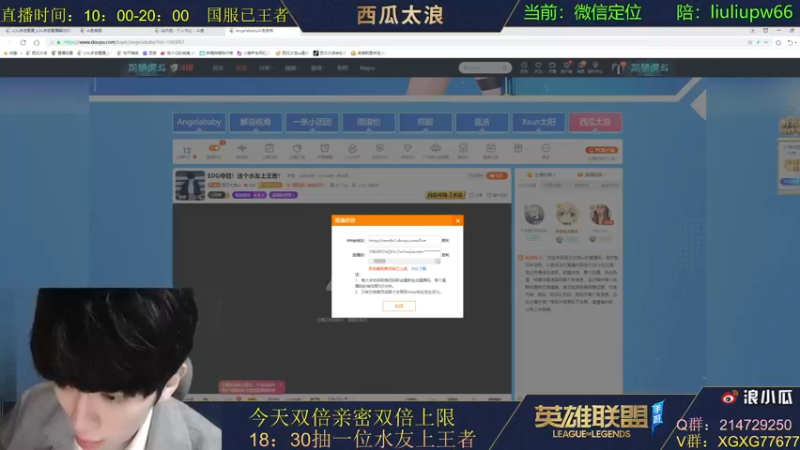Switch to the 解说视角 tab
Viewport: 800px width, 450px height.
256,122
